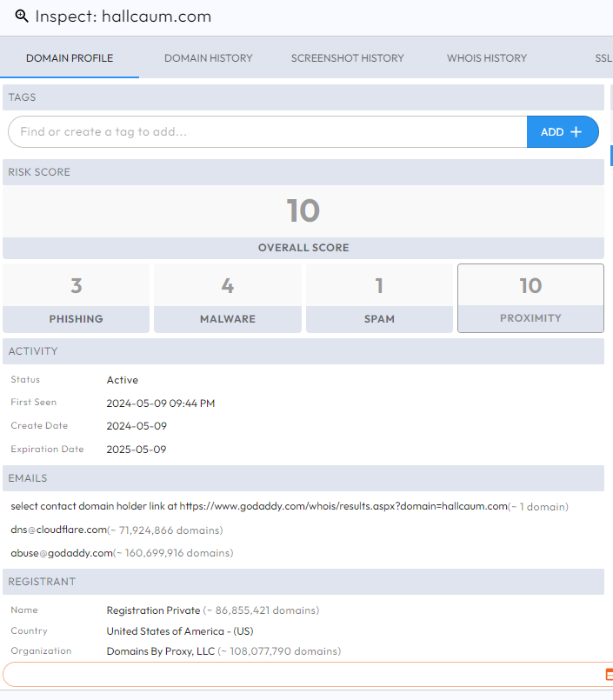Focus the find or create tag field
The image size is (613, 700).
click(267, 132)
